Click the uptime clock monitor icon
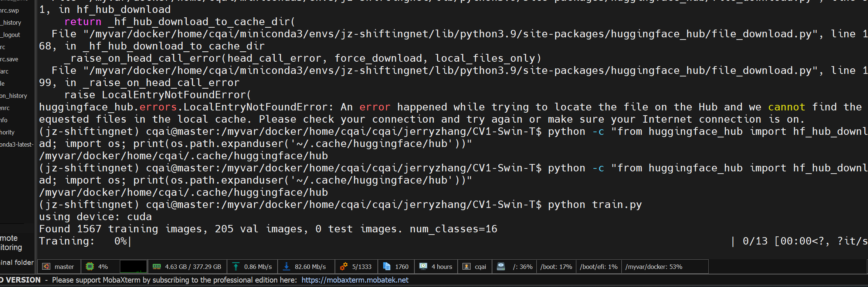The image size is (868, 287). tap(423, 266)
